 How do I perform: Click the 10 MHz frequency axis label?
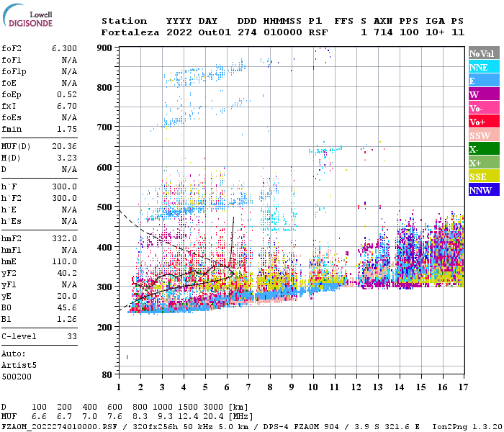pyautogui.click(x=313, y=387)
